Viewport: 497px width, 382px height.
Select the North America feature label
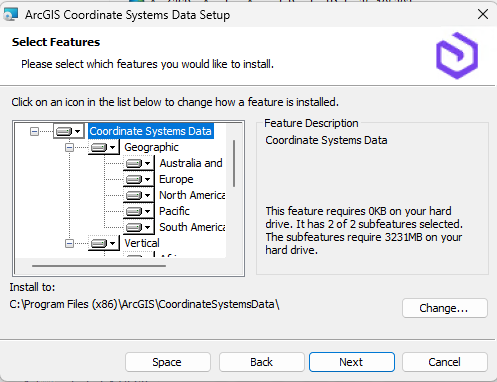tap(192, 195)
